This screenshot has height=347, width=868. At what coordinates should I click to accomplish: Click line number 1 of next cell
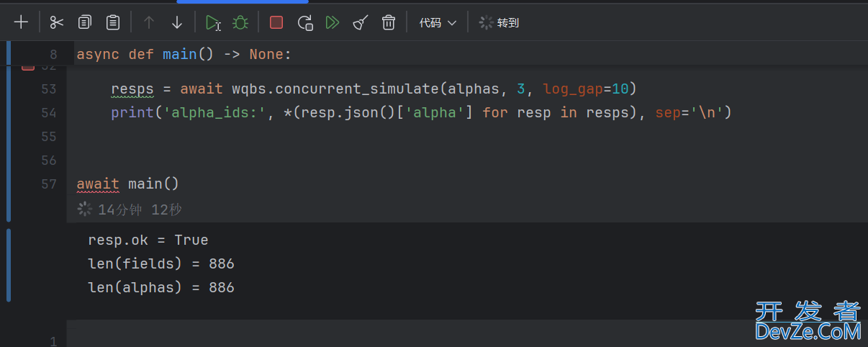(53, 341)
